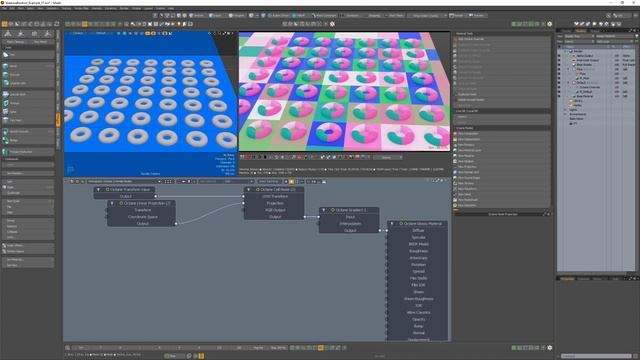Expand Lights group in Shader Tree

tap(565, 110)
